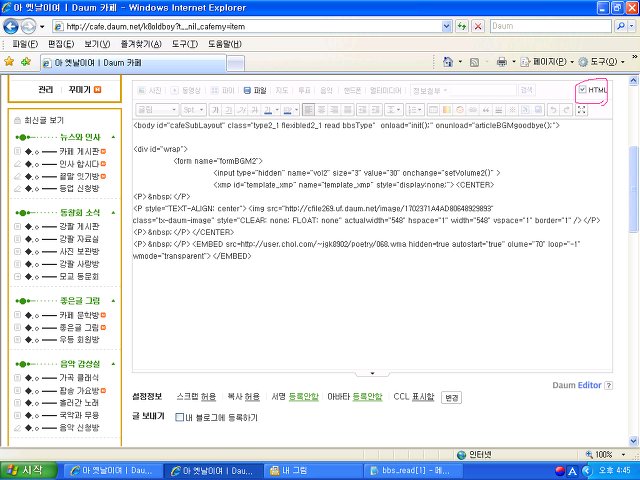Image resolution: width=640 pixels, height=480 pixels.
Task: Open the RSS feeds icon in the command bar
Action: click(474, 62)
